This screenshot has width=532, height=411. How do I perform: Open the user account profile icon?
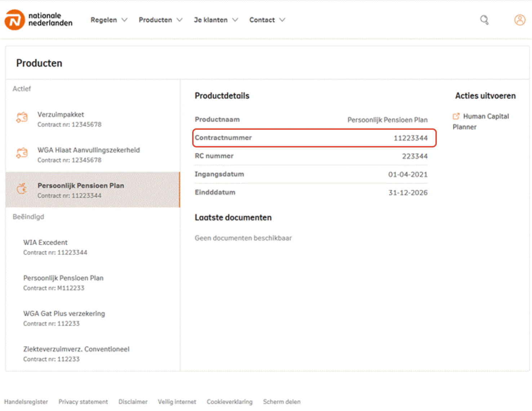pos(520,20)
